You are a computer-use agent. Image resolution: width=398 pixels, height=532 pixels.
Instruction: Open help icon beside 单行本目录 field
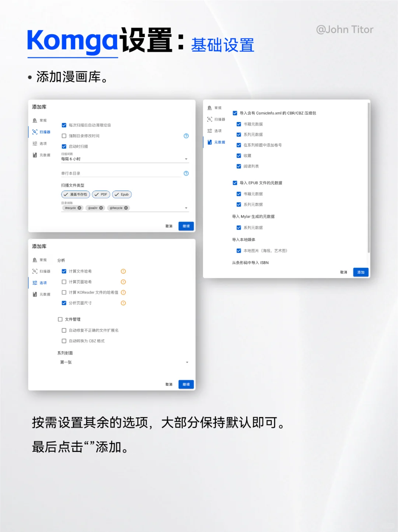tap(186, 173)
